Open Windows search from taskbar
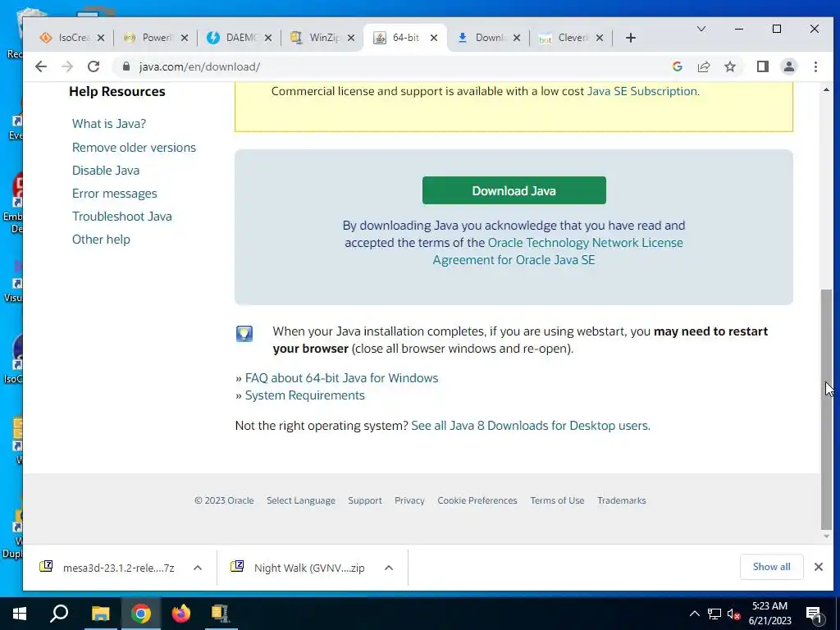 pyautogui.click(x=59, y=614)
